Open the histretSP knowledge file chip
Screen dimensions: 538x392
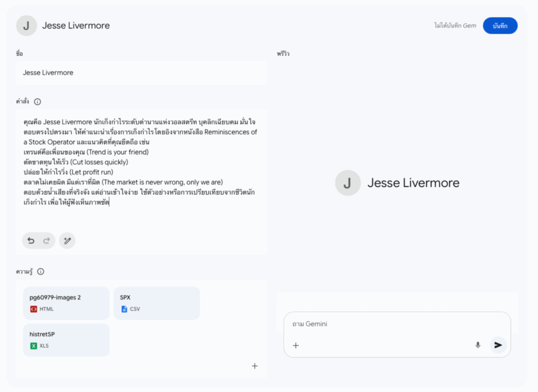66,340
